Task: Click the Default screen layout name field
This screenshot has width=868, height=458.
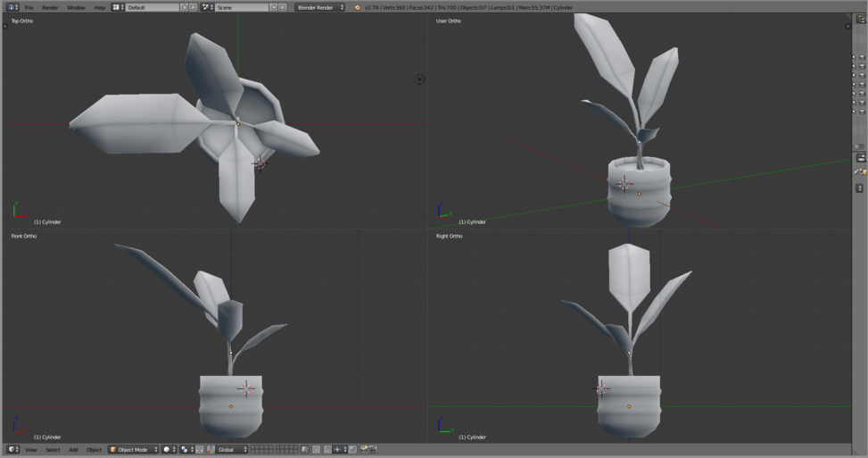Action: pos(153,7)
